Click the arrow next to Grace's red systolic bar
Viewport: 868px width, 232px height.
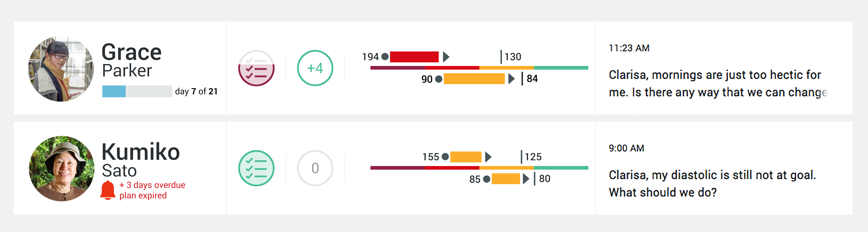[x=446, y=57]
